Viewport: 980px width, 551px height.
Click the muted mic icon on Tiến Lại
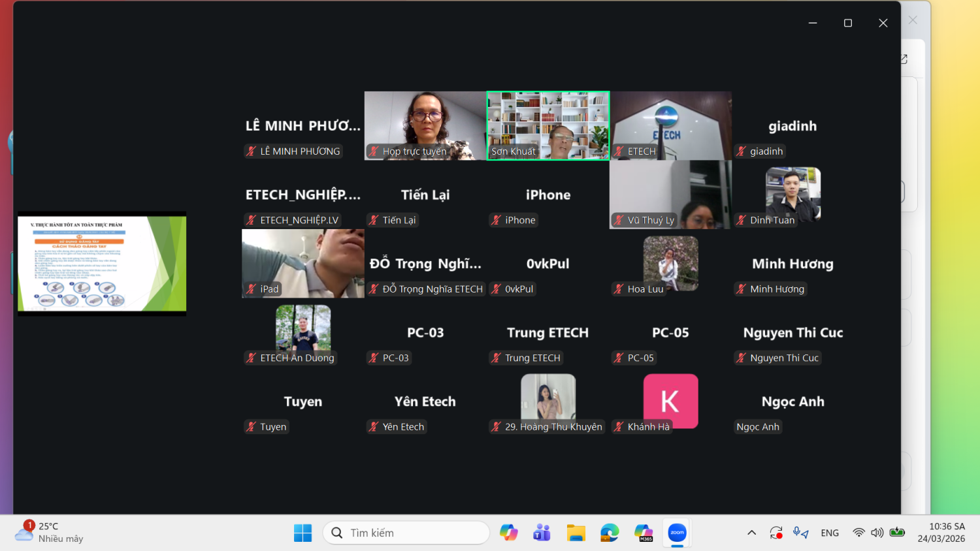point(374,221)
